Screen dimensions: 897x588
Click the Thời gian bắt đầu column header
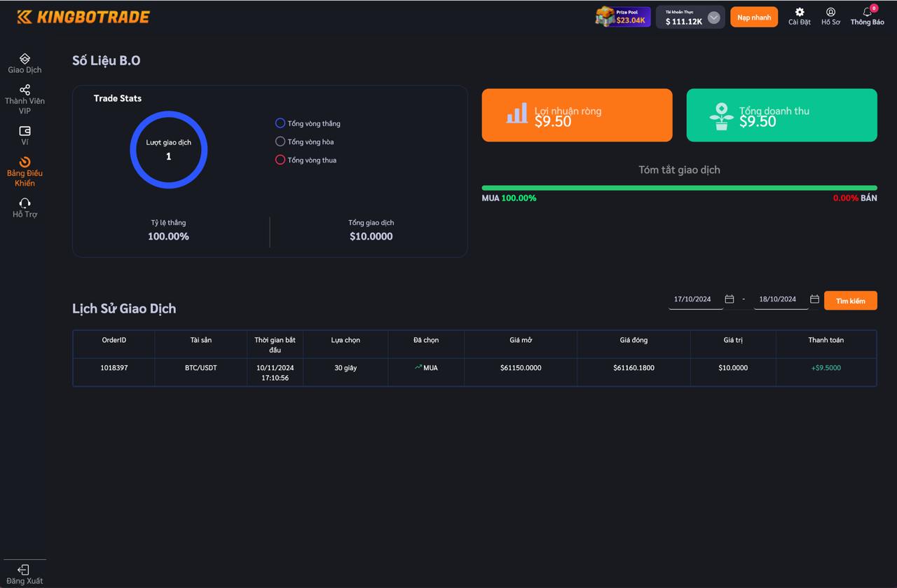[x=275, y=345]
